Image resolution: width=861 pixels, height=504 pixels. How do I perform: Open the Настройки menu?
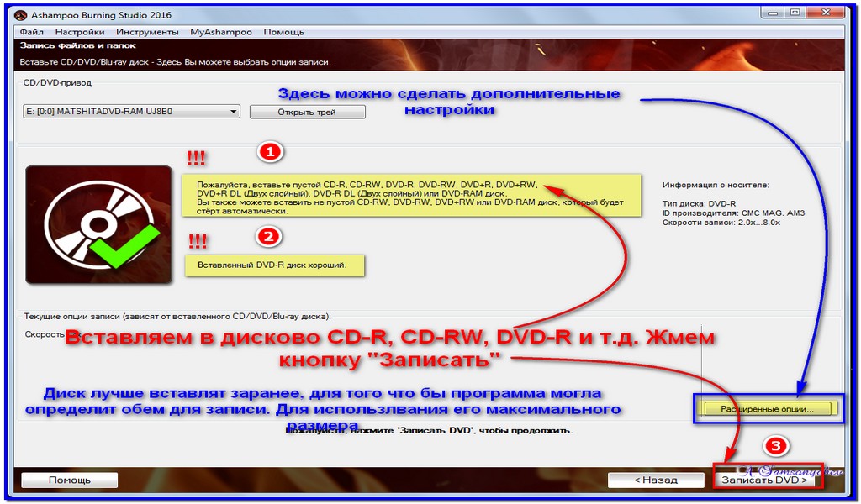(x=80, y=32)
